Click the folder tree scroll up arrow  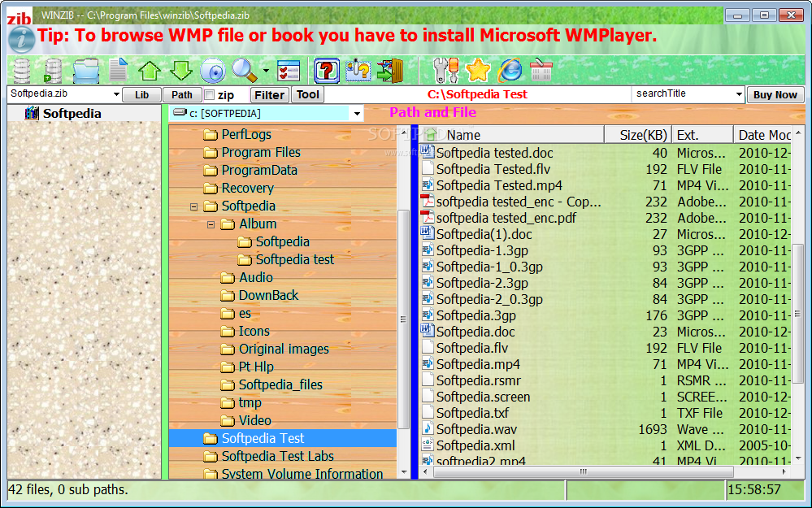(x=403, y=132)
